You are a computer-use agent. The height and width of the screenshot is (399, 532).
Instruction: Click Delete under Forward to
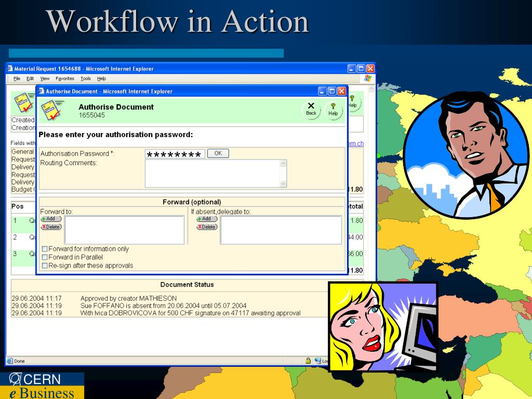(x=51, y=227)
